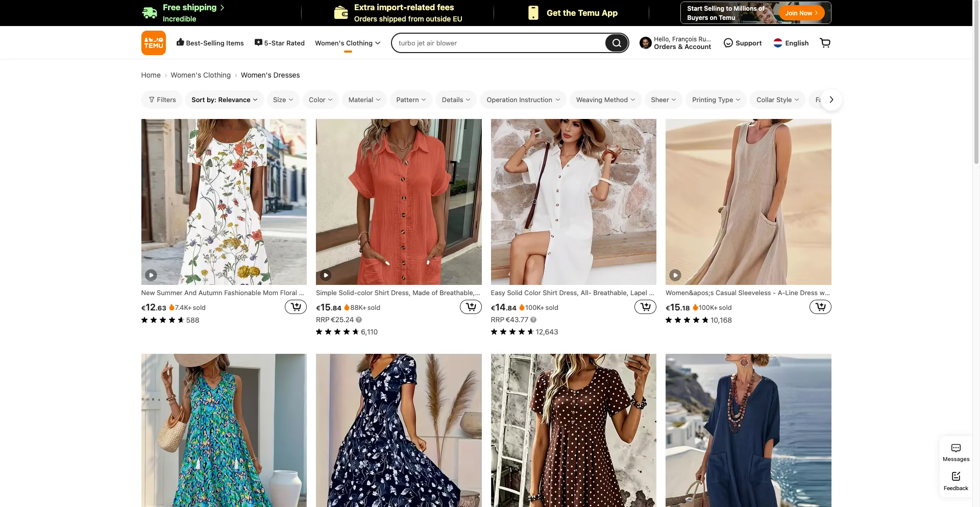Screen dimensions: 980x507
Task: Play video on the floral dress image
Action: tap(151, 275)
